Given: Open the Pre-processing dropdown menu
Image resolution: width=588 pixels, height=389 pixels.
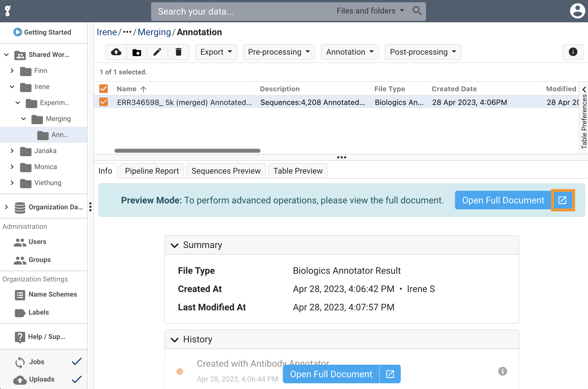Looking at the screenshot, I should point(279,52).
